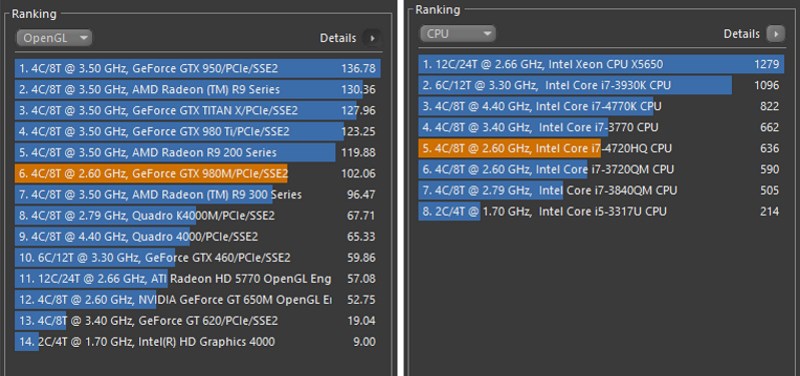Select the Intel Xeon CPU X5650 entry
Viewport: 800px width, 376px height.
point(602,64)
